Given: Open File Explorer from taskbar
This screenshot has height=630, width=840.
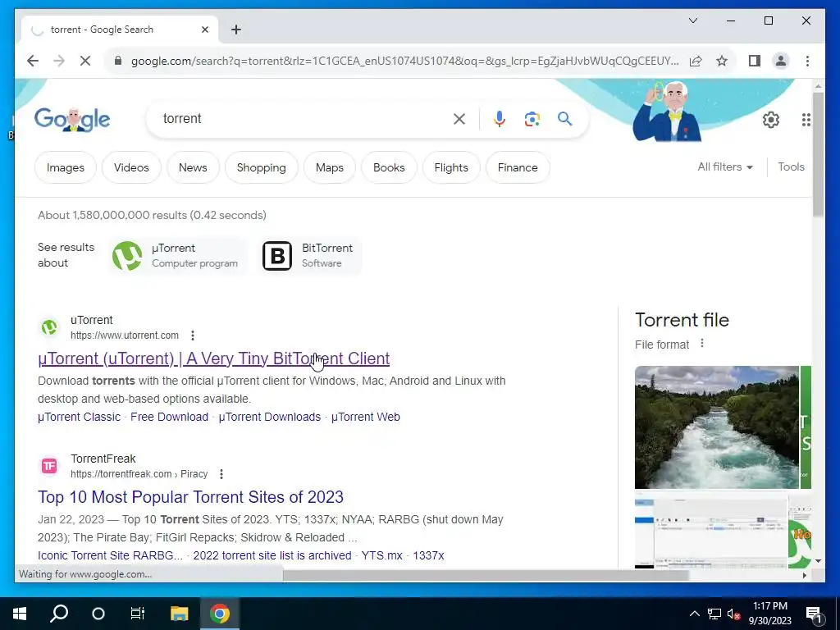Looking at the screenshot, I should click(180, 614).
